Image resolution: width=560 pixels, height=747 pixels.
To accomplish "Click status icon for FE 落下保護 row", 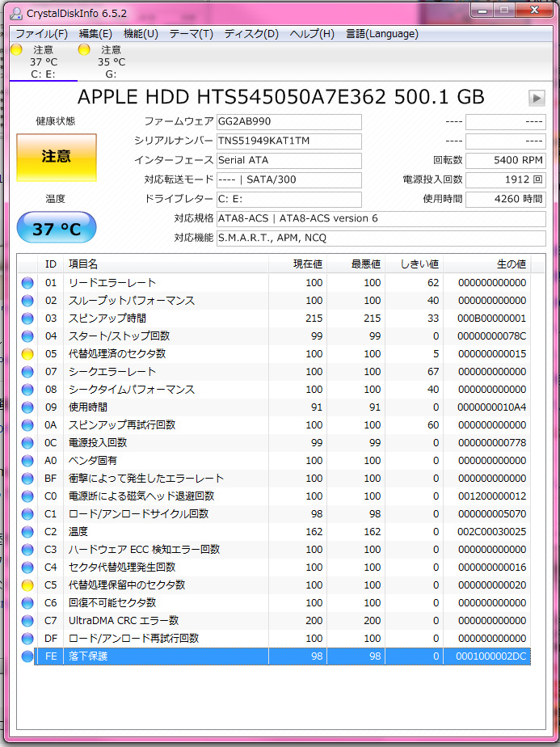I will 27,656.
